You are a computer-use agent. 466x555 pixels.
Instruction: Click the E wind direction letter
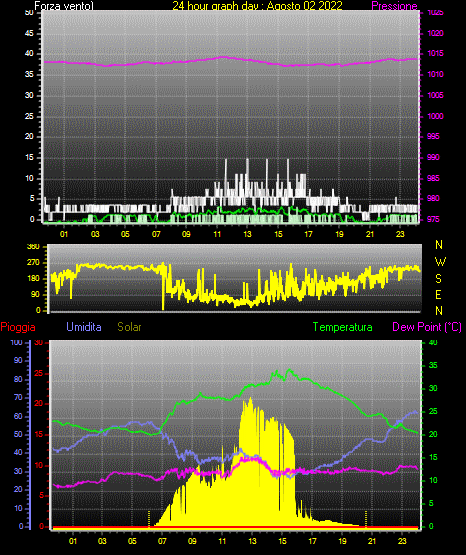[438, 294]
